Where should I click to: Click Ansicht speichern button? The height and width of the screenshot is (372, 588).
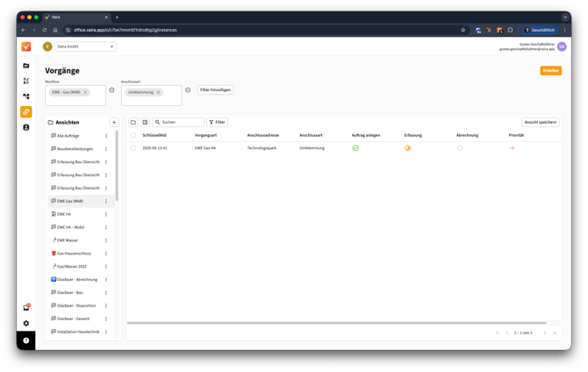coord(541,122)
